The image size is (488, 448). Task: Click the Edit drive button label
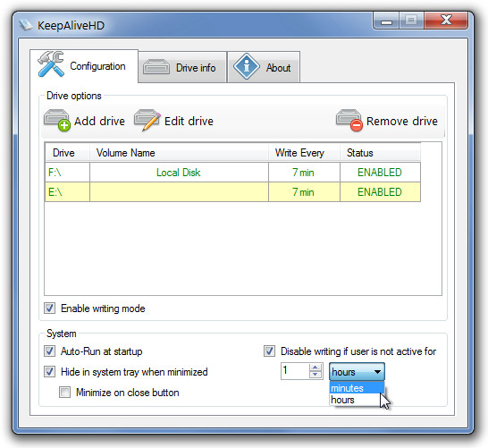[x=189, y=121]
